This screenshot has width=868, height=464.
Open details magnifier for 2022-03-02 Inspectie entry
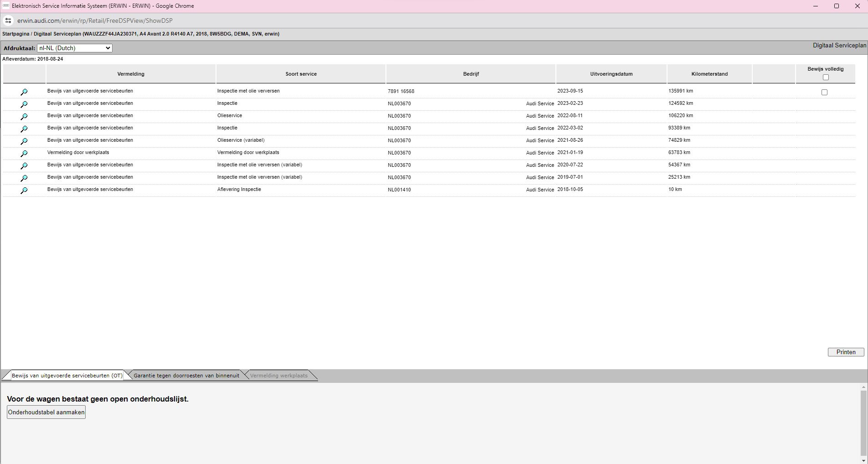[24, 129]
